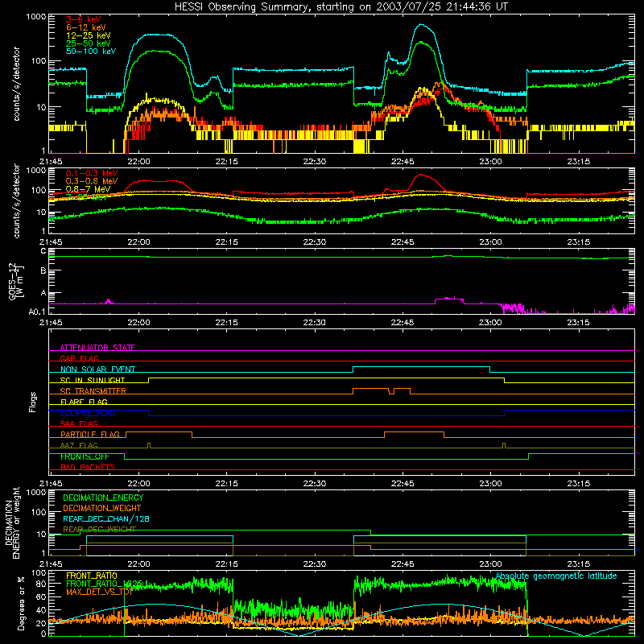Click the 22:00 tick under Decimation panel
This screenshot has height=644, width=644.
[138, 564]
